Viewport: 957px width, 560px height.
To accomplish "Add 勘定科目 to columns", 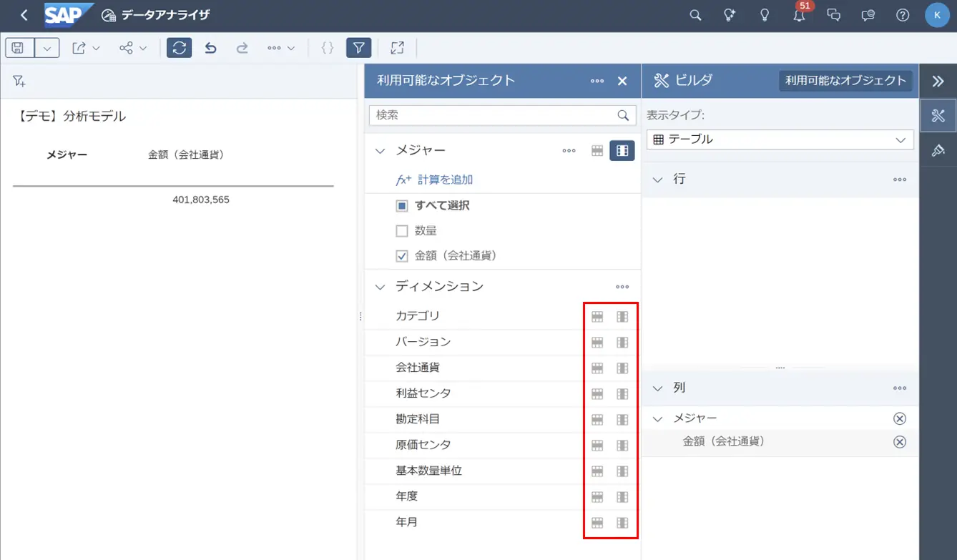I will (622, 419).
